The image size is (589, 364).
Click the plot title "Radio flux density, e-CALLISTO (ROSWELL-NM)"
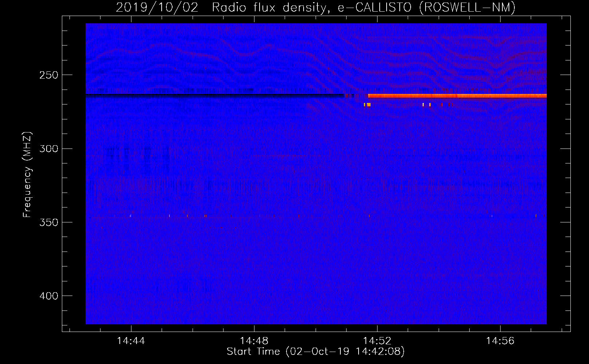click(x=364, y=7)
